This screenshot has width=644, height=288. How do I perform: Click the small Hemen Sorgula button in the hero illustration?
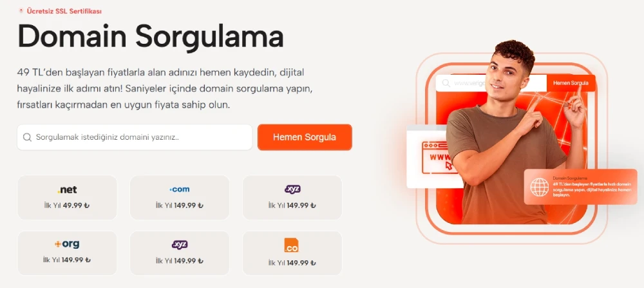click(x=571, y=83)
